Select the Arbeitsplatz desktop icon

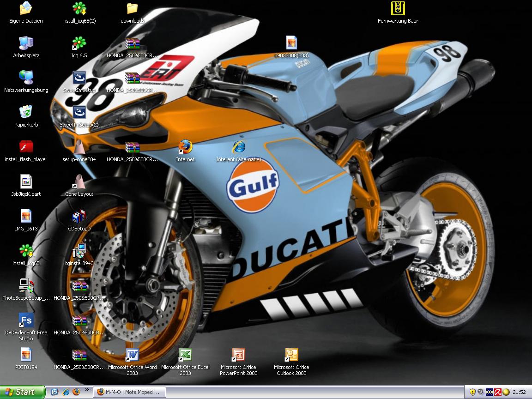[x=26, y=43]
